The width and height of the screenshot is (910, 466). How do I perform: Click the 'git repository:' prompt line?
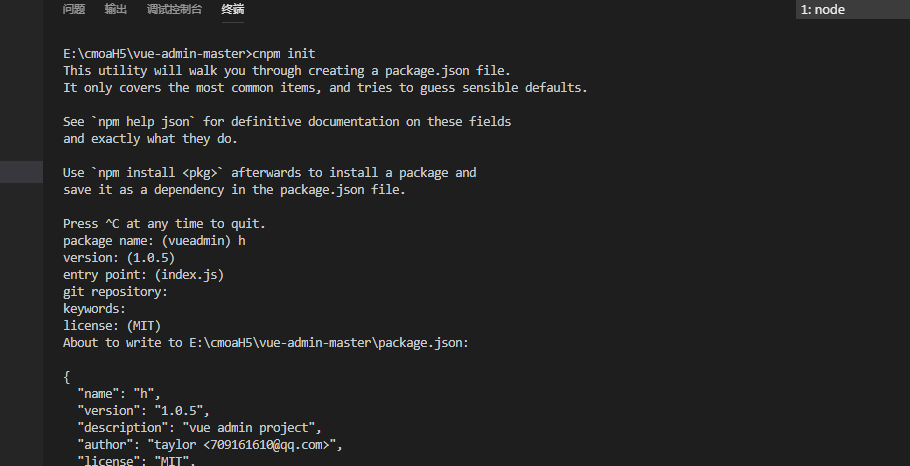[115, 291]
